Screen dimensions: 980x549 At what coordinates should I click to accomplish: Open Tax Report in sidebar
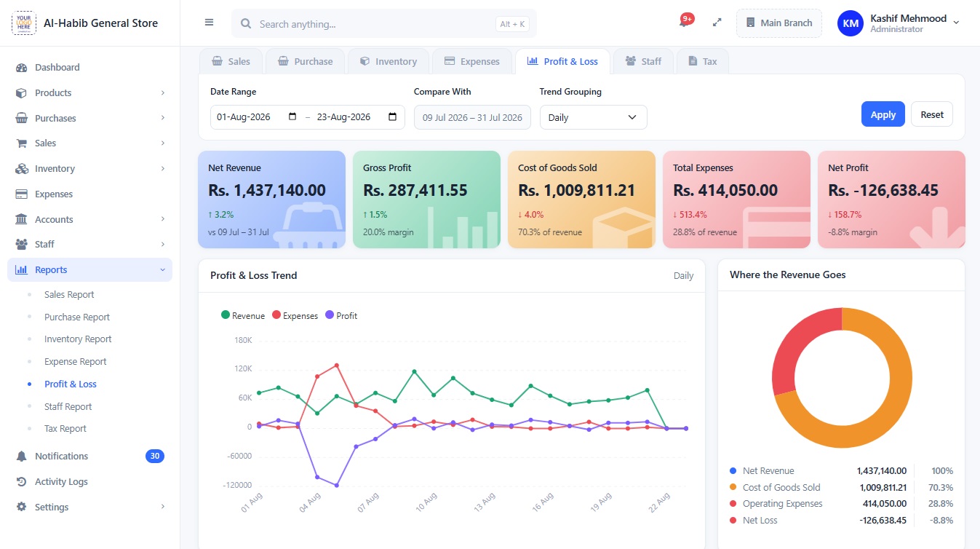(65, 429)
